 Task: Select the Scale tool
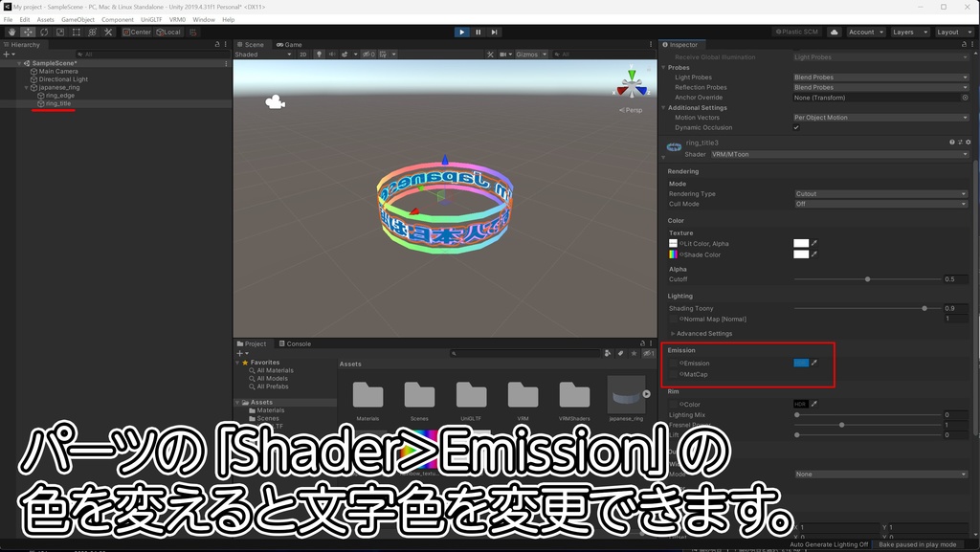pos(60,32)
